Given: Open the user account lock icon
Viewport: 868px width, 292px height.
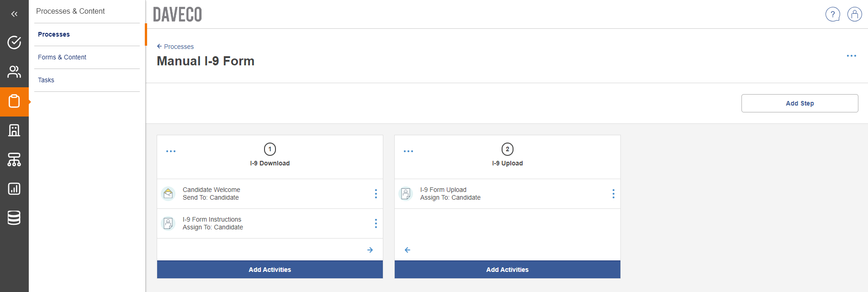Looking at the screenshot, I should (854, 15).
